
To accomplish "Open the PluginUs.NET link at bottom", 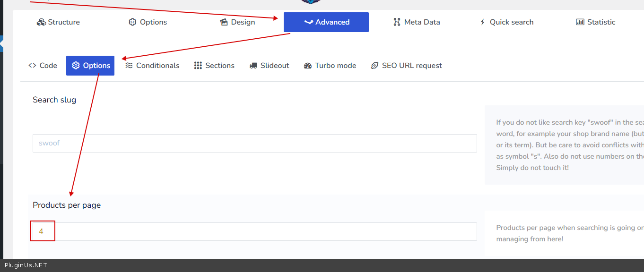I will pyautogui.click(x=26, y=265).
